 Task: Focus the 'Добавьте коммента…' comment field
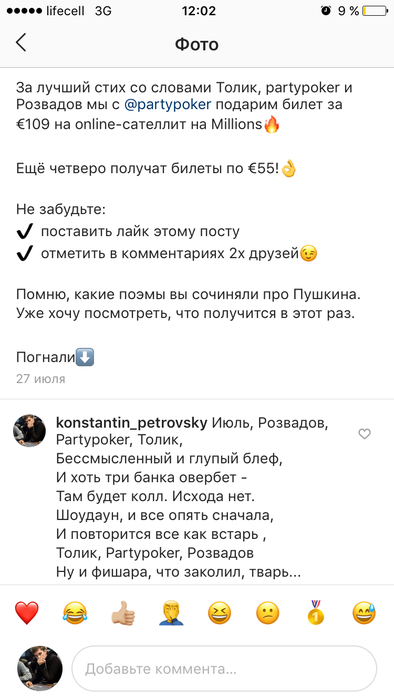(224, 669)
